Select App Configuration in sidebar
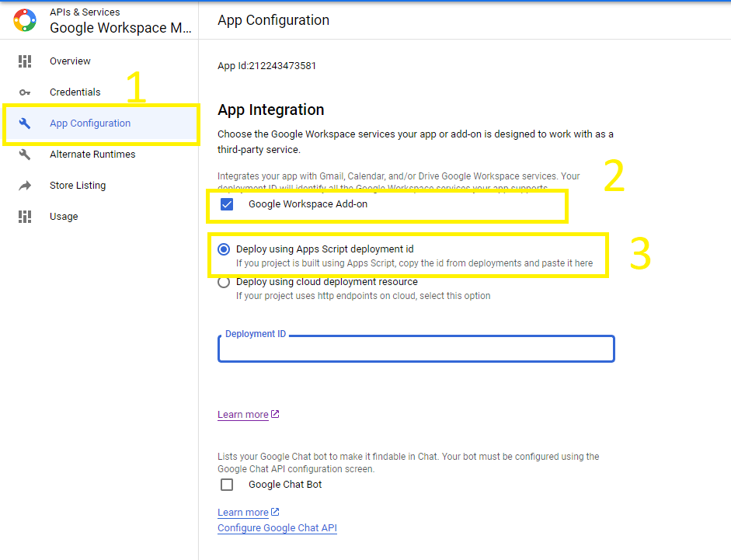731x560 pixels. (x=101, y=123)
